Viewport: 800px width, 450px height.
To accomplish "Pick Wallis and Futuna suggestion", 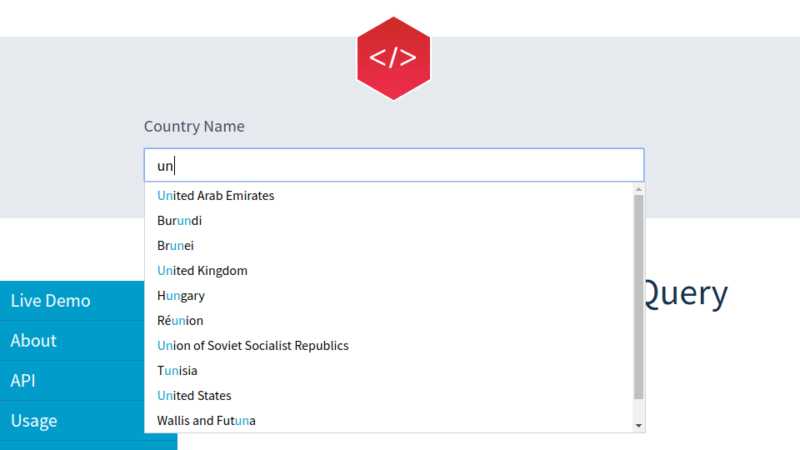I will (x=206, y=421).
